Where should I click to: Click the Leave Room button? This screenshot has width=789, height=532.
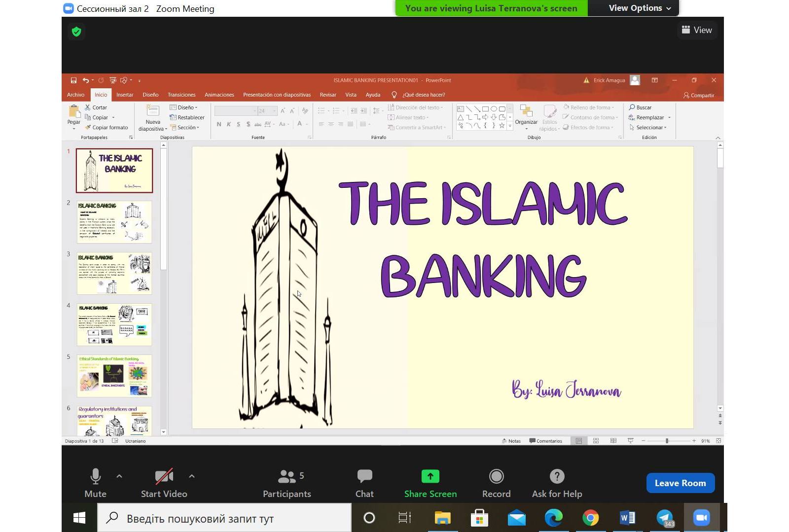click(680, 483)
